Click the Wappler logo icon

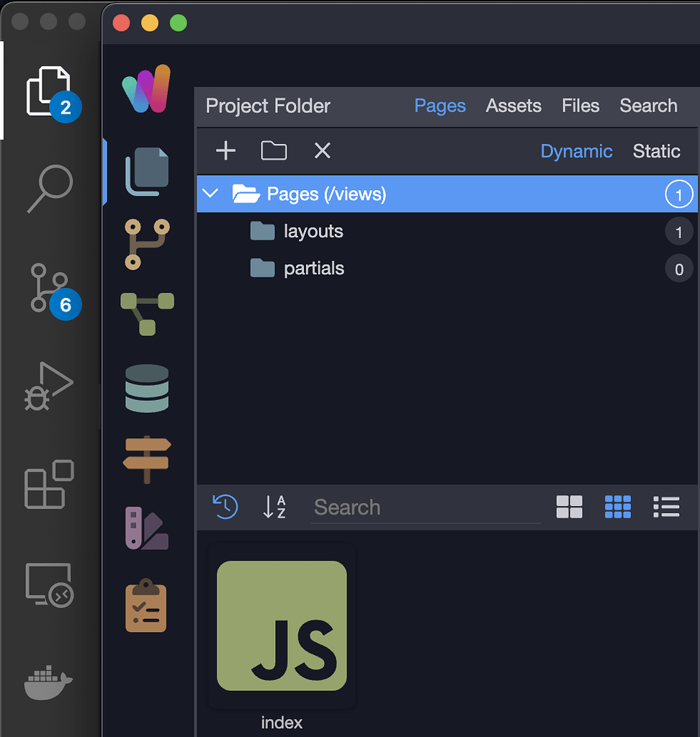pyautogui.click(x=146, y=88)
